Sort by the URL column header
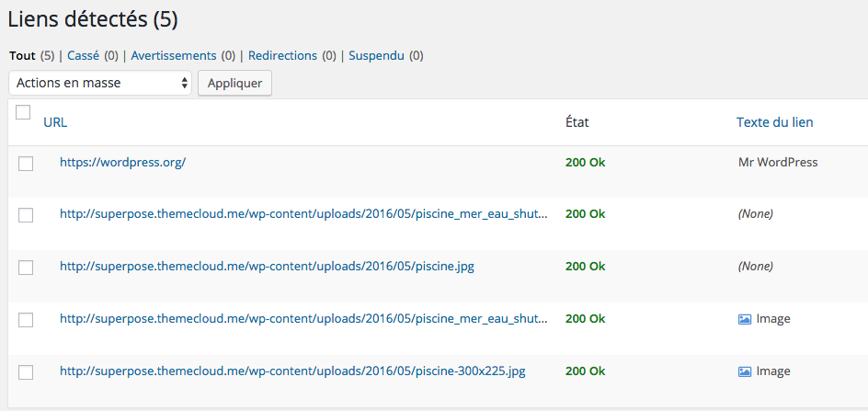The height and width of the screenshot is (411, 868). tap(55, 123)
